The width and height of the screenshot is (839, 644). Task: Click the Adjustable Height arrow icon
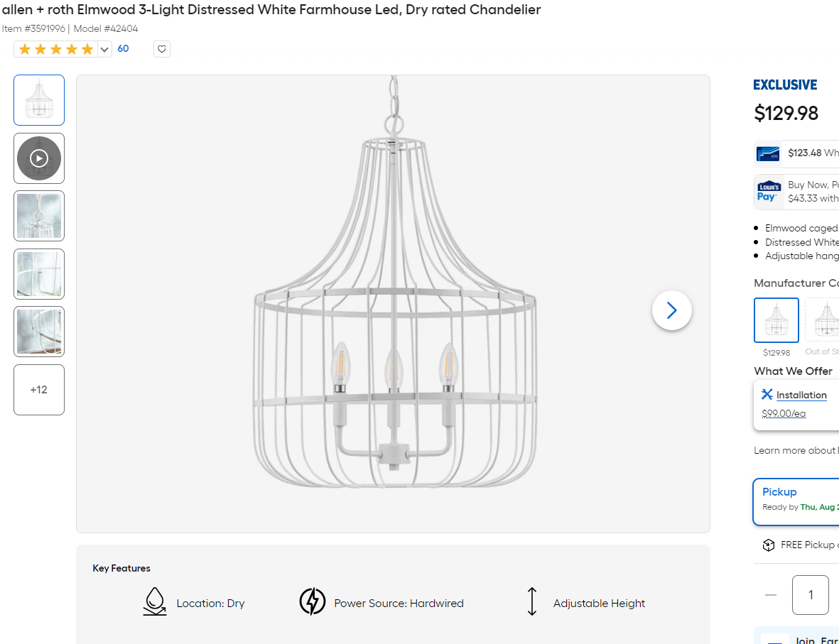tap(532, 602)
